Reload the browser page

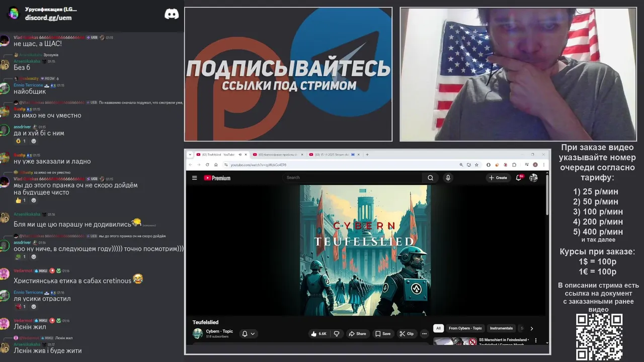click(207, 164)
